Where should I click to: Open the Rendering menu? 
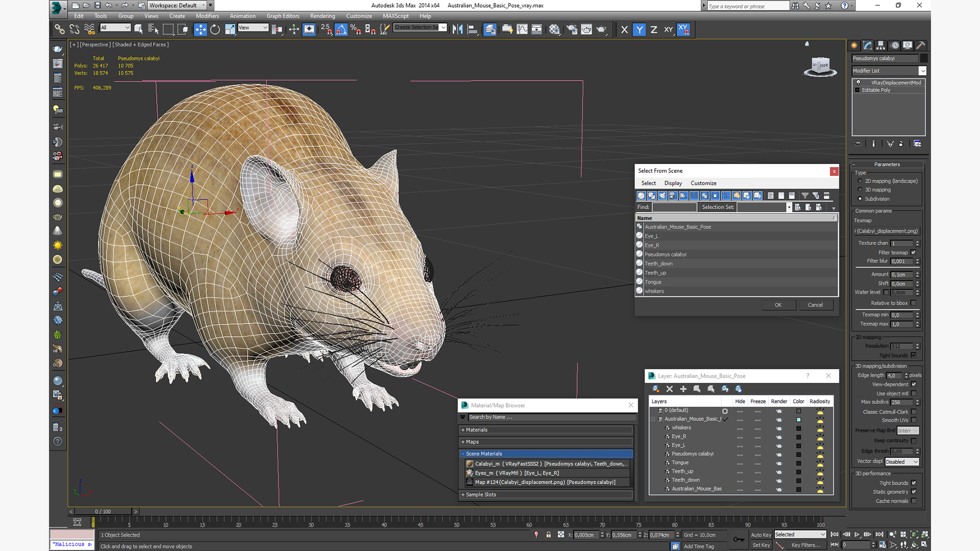pyautogui.click(x=322, y=16)
